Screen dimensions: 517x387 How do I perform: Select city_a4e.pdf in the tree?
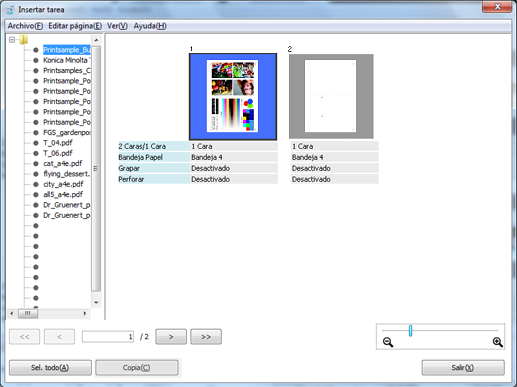coord(63,184)
